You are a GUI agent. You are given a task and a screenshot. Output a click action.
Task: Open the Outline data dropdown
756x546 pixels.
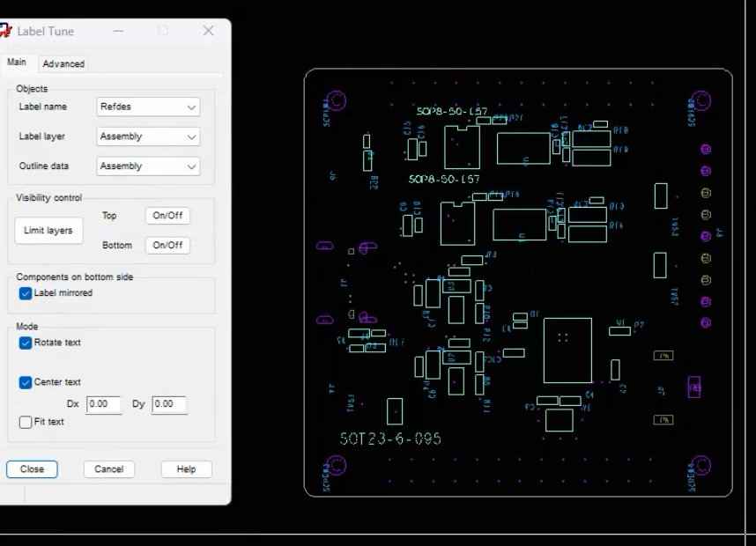click(x=148, y=166)
